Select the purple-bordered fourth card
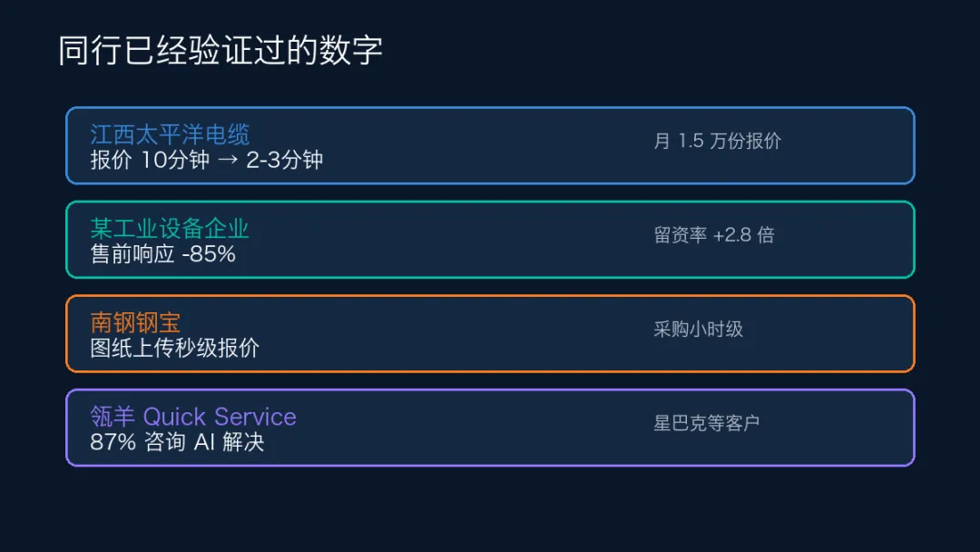 490,428
